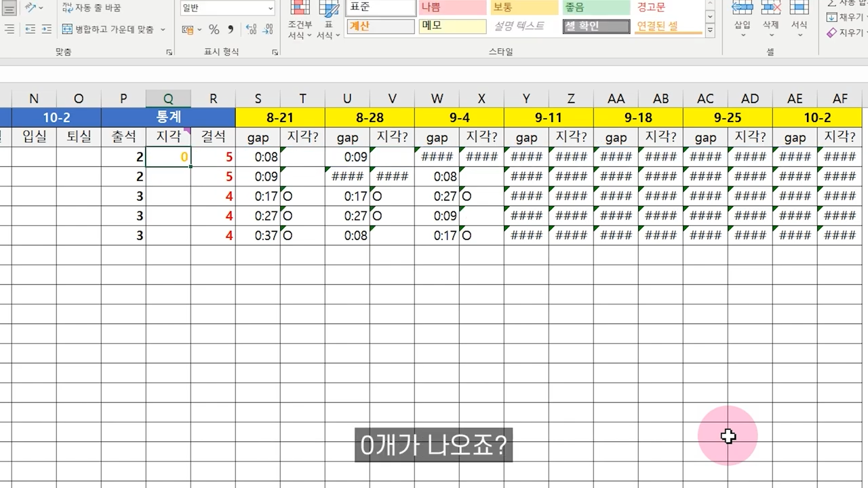868x488 pixels.
Task: Select column header Q
Action: (x=168, y=99)
